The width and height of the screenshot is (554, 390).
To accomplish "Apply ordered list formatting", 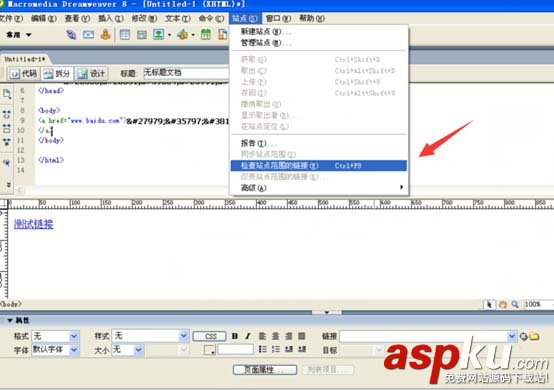I will coord(276,349).
